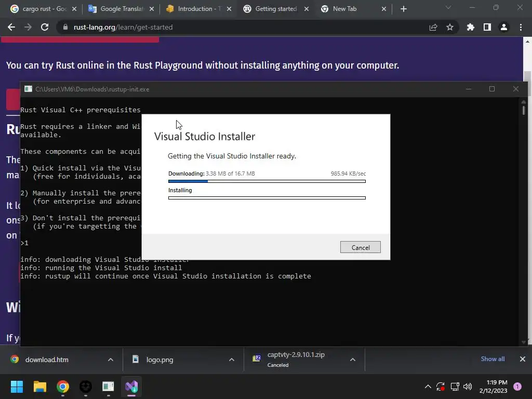Click the Installing progress bar
This screenshot has width=532, height=399.
[x=267, y=198]
